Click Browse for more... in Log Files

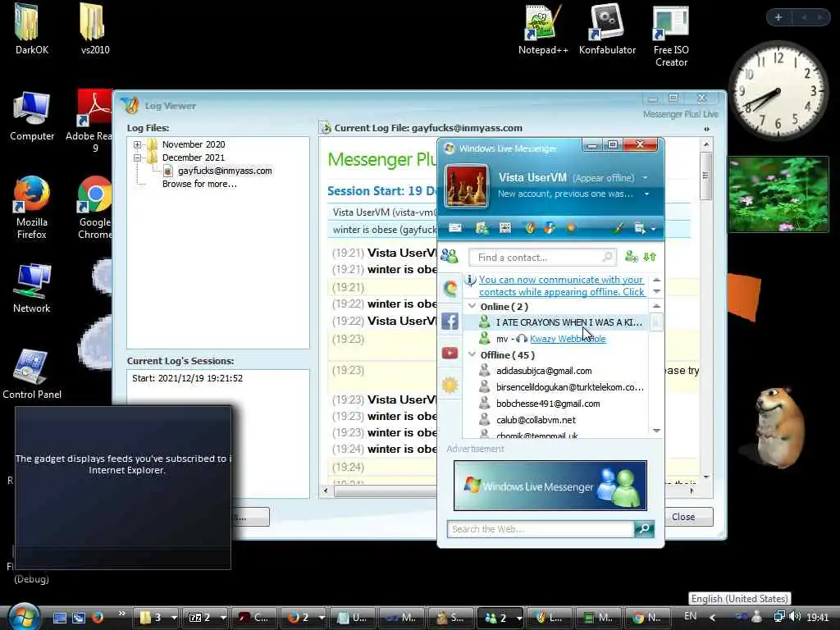click(x=199, y=184)
